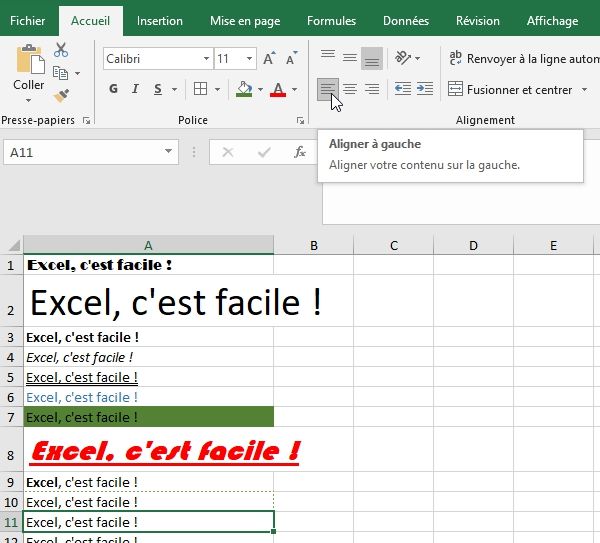Viewport: 600px width, 543px height.
Task: Click blue text in cell A6
Action: (x=82, y=397)
